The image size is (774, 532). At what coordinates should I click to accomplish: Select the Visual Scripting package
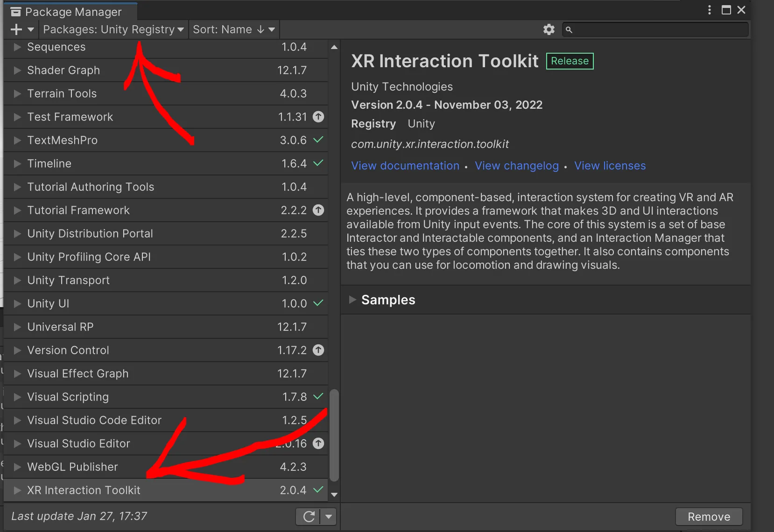166,397
